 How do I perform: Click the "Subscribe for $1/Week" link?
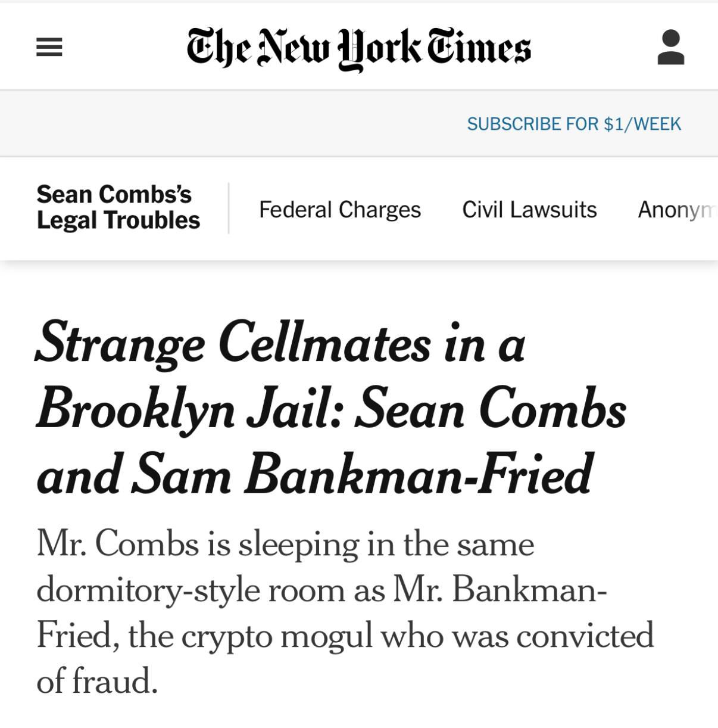(573, 124)
